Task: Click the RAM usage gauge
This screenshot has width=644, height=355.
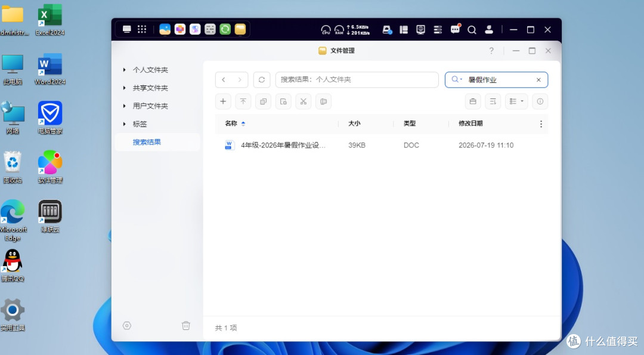Action: coord(339,30)
